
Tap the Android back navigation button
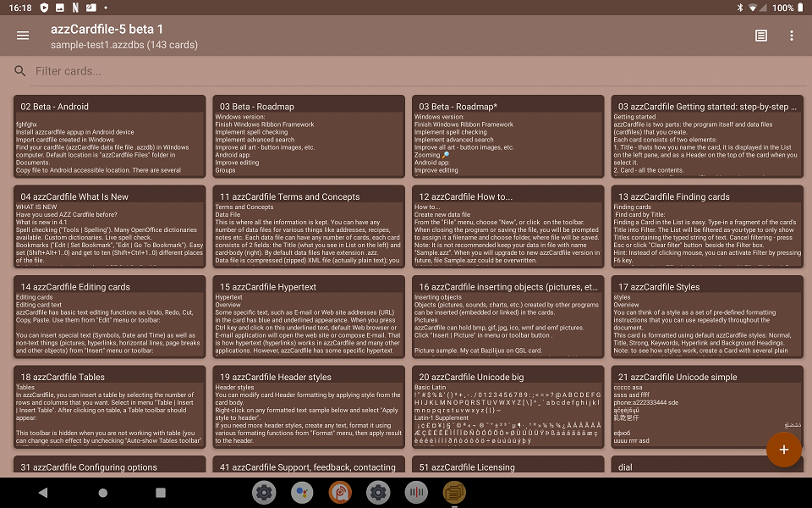43,493
